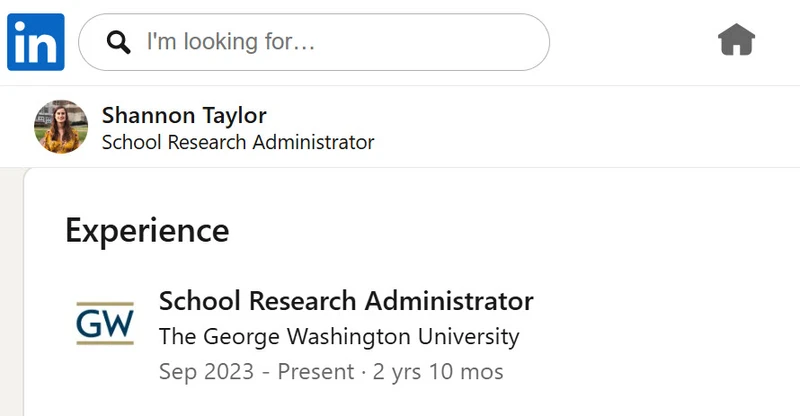Select the headline beneath Shannon Taylor's name
800x416 pixels.
coord(238,142)
